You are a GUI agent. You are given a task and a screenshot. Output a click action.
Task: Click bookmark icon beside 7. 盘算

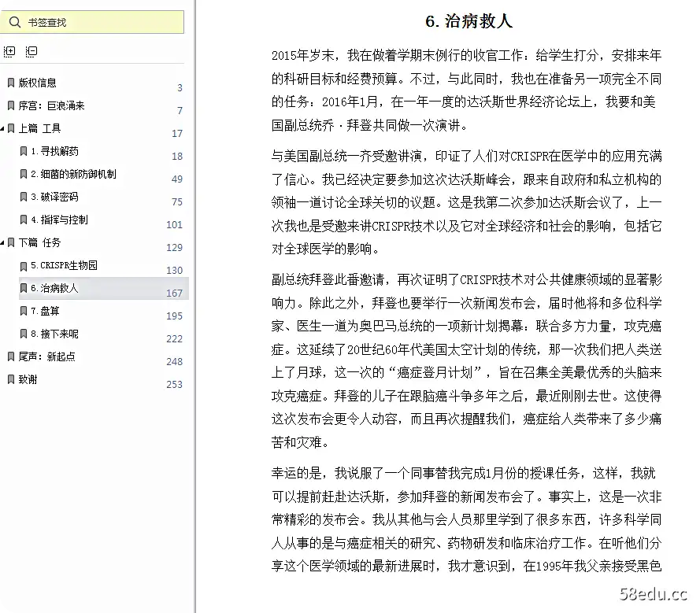coord(24,311)
